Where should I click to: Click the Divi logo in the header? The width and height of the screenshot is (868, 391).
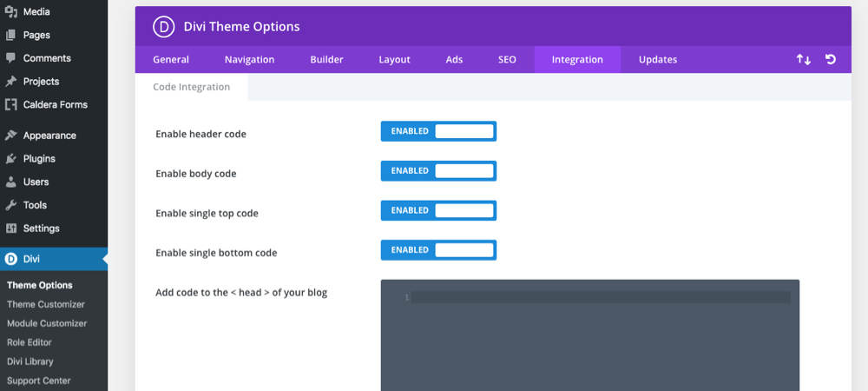(164, 27)
